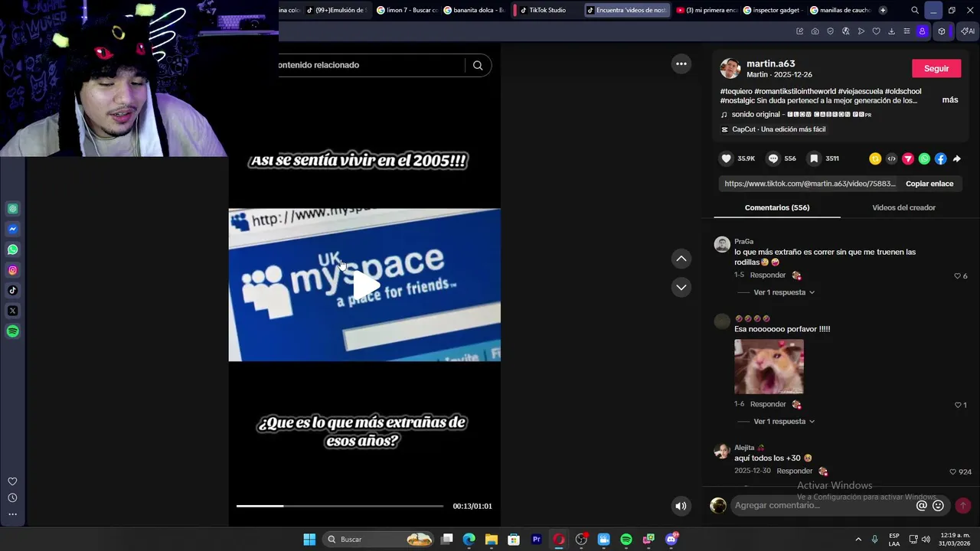Open Discord from Windows taskbar
This screenshot has height=551, width=980.
click(x=671, y=540)
